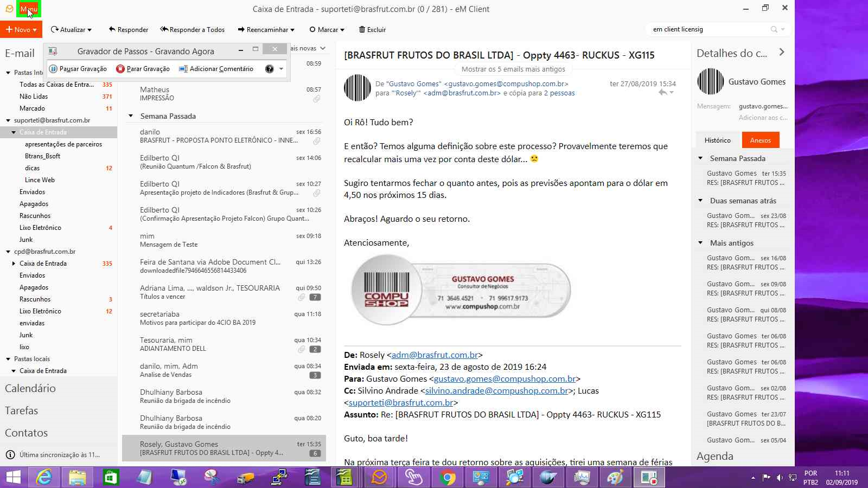Click the reply arrow icon in message header

(662, 93)
